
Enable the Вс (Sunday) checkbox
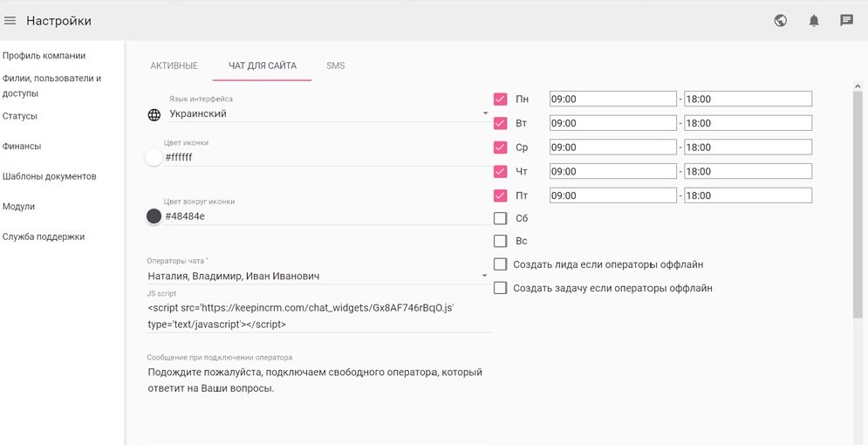click(x=500, y=241)
